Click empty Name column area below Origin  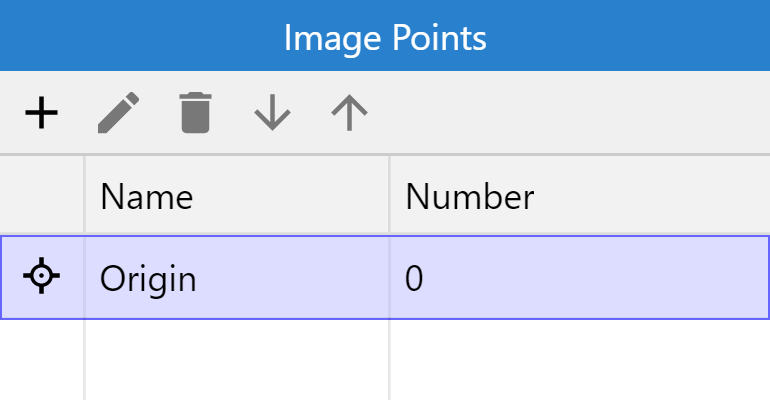click(x=237, y=360)
